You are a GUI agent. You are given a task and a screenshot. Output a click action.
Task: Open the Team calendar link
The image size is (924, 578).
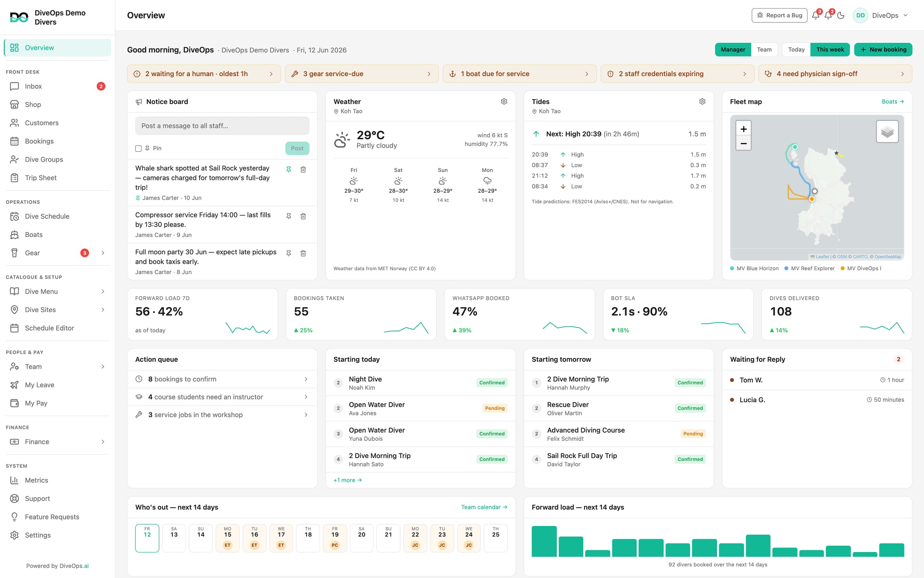coord(484,507)
